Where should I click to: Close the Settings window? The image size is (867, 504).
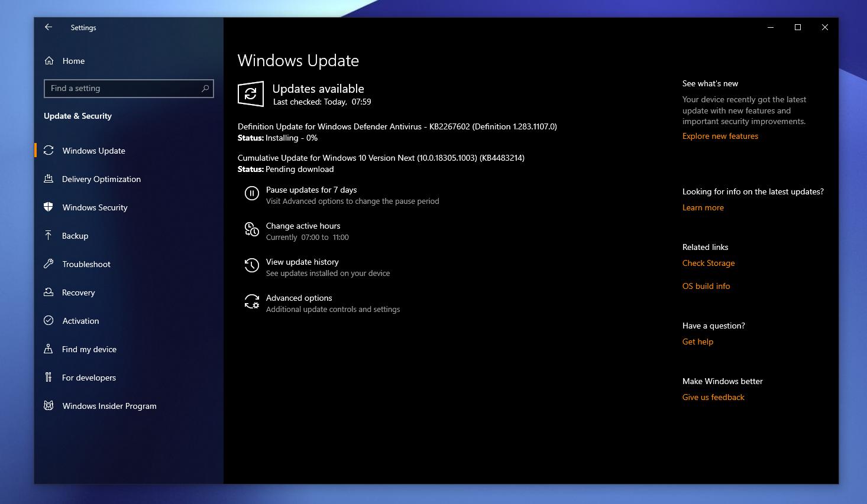pos(825,27)
